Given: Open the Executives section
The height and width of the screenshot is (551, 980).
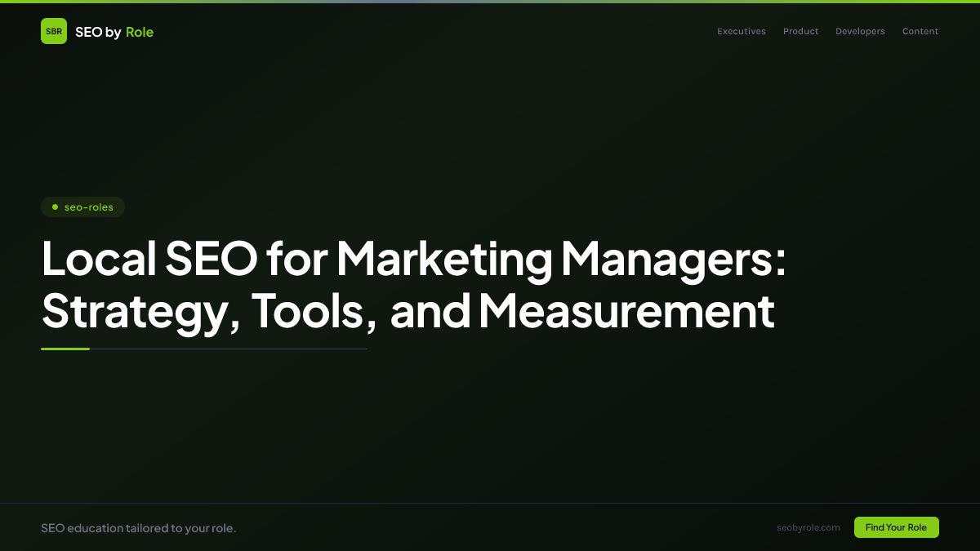Looking at the screenshot, I should pos(741,31).
